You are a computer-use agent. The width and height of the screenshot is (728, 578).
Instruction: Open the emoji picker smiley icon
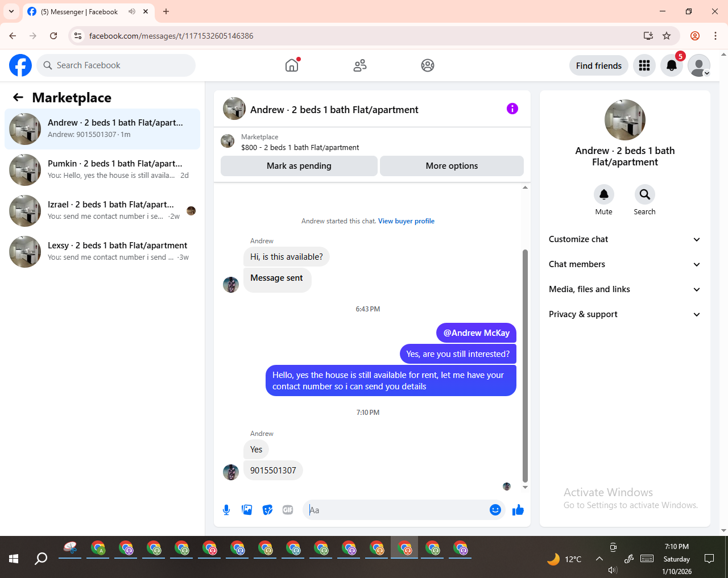pos(495,510)
